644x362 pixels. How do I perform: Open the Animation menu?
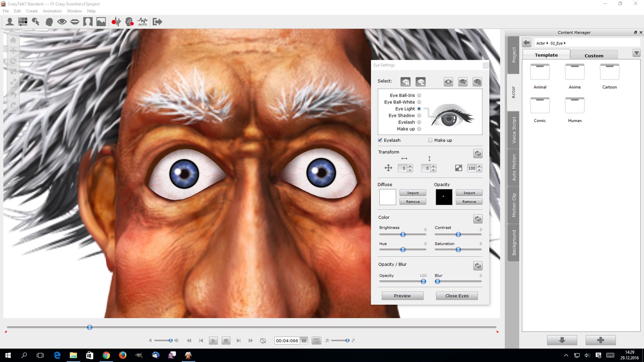point(52,11)
